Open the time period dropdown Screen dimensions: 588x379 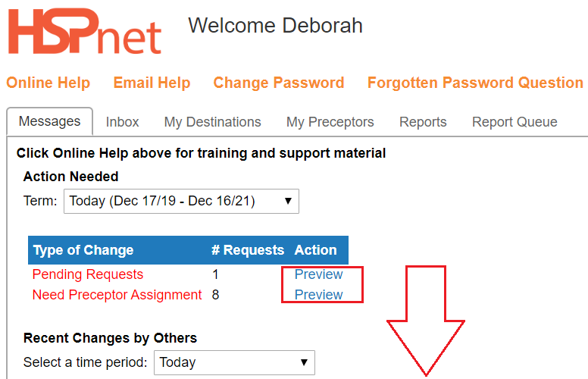(234, 362)
